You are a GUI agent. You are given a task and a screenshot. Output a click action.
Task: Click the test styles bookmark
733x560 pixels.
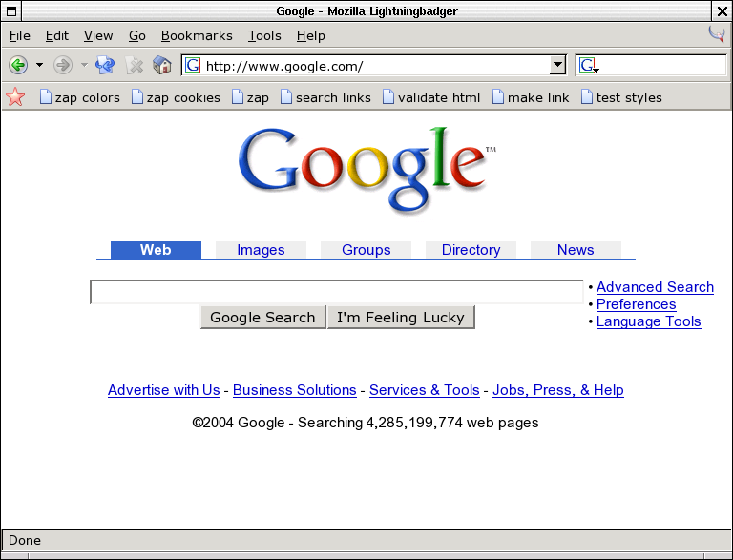[621, 97]
